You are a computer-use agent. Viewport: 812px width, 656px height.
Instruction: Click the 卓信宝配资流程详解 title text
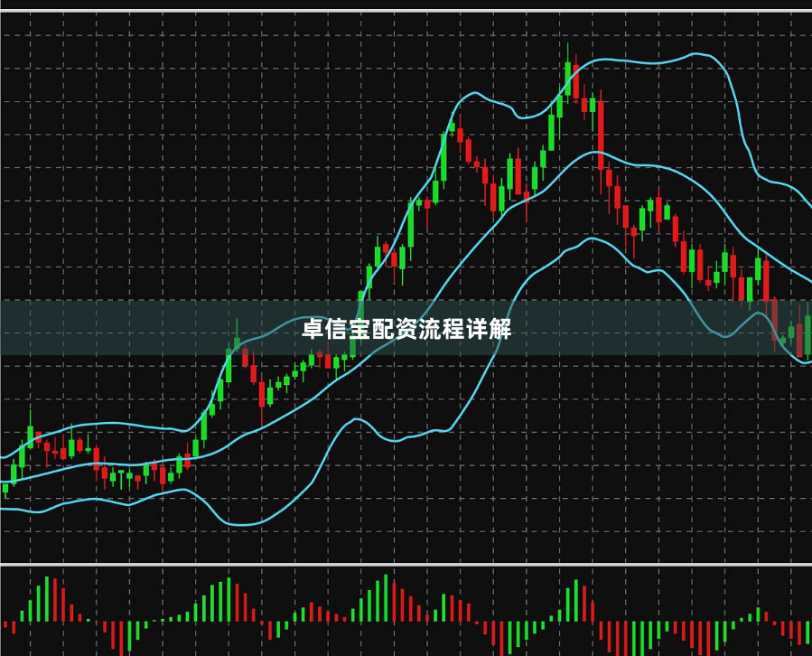click(406, 329)
